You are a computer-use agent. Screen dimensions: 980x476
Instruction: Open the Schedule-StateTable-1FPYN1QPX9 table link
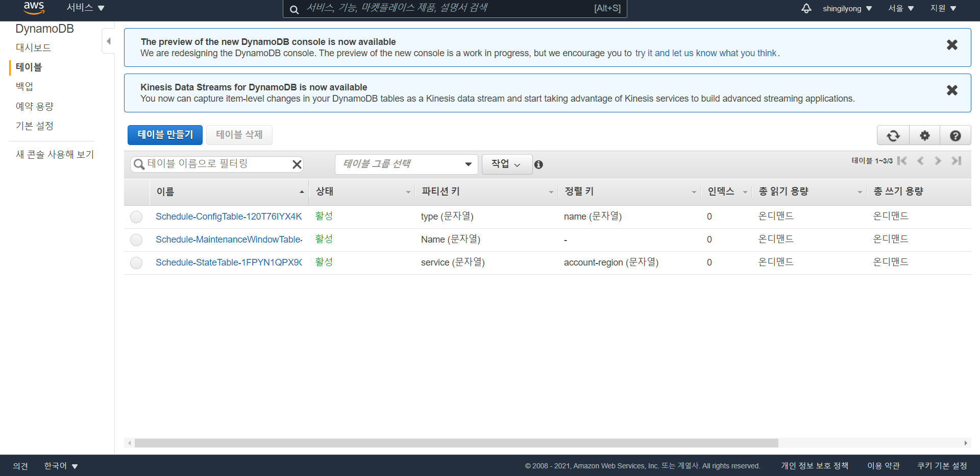[229, 263]
